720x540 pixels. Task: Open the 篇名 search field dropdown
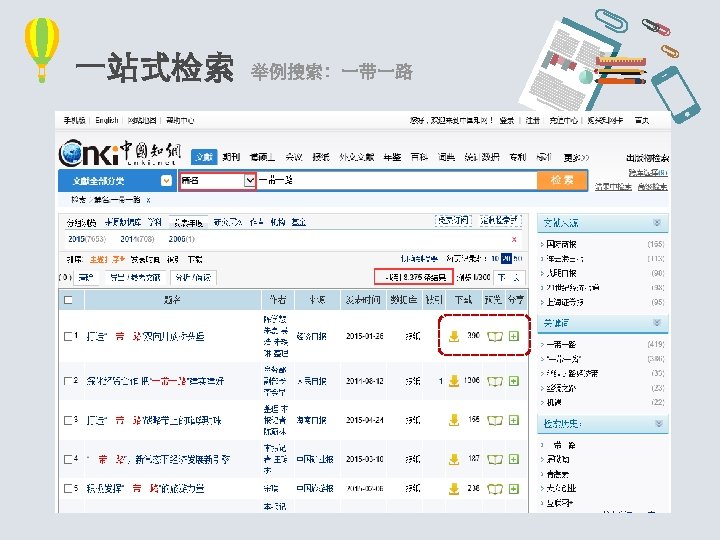pos(249,180)
